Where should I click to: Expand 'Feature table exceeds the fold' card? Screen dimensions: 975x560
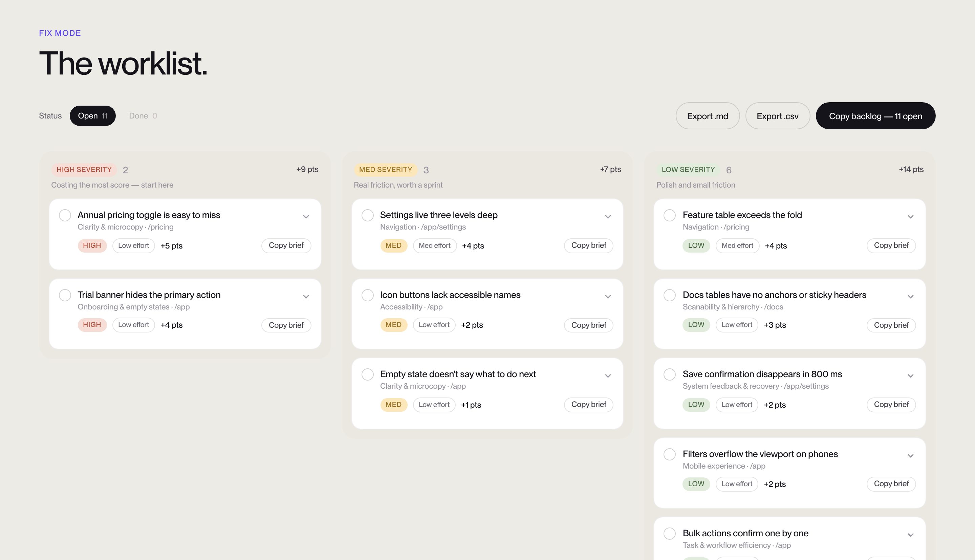[910, 217]
